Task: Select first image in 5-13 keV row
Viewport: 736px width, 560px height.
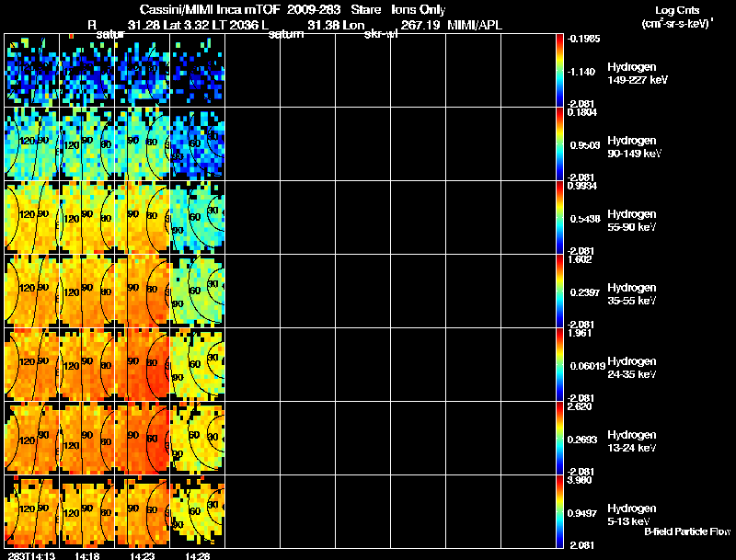Action: tap(31, 512)
